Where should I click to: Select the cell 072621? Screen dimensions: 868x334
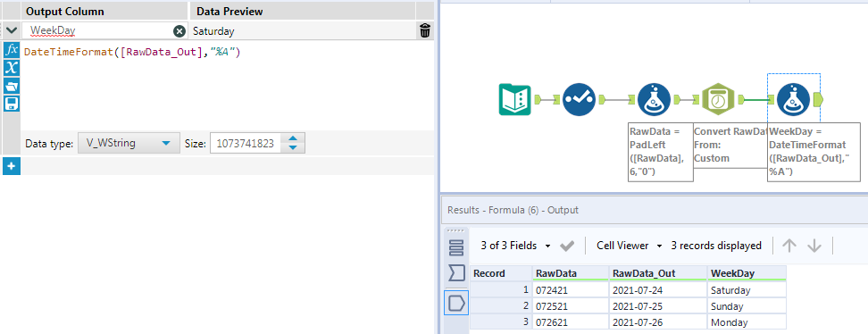pyautogui.click(x=570, y=322)
